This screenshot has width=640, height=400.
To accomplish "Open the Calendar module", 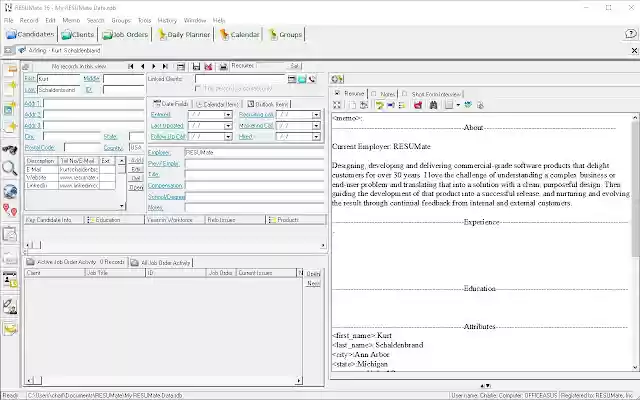I will (240, 35).
